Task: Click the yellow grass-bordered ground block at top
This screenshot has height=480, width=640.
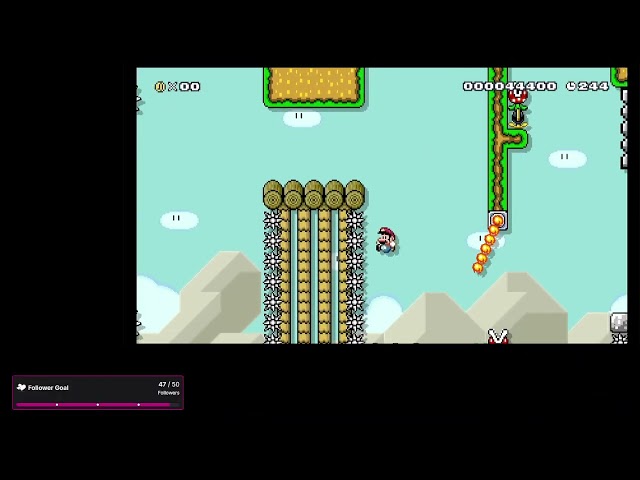Action: click(x=314, y=87)
